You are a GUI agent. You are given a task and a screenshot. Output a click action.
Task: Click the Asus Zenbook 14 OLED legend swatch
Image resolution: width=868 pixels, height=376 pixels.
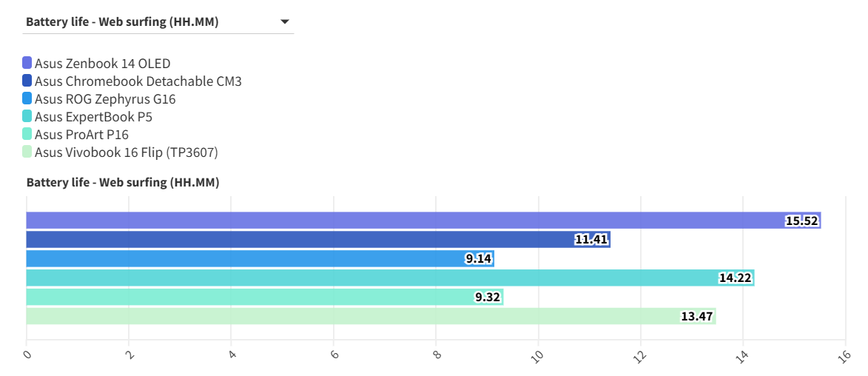click(27, 63)
